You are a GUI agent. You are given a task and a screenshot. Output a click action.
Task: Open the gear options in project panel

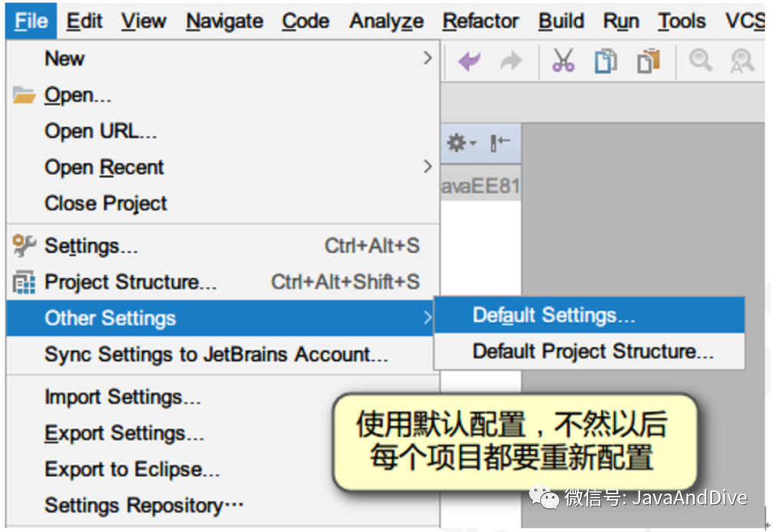tap(461, 143)
